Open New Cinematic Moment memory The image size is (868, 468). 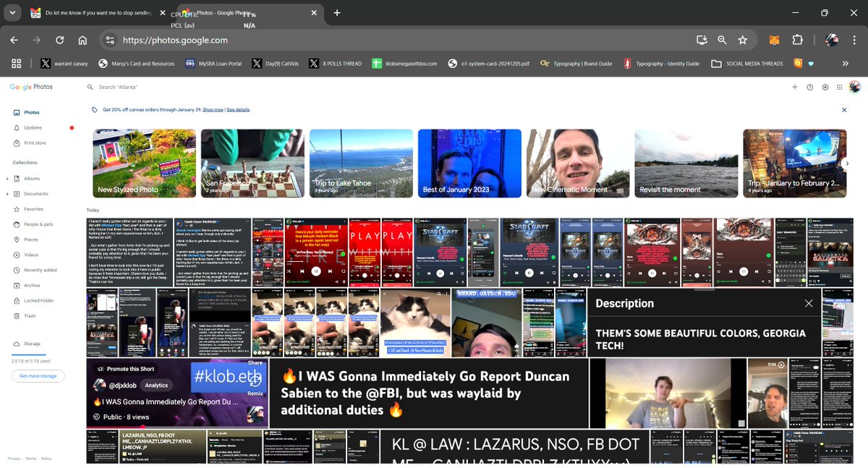click(x=578, y=163)
